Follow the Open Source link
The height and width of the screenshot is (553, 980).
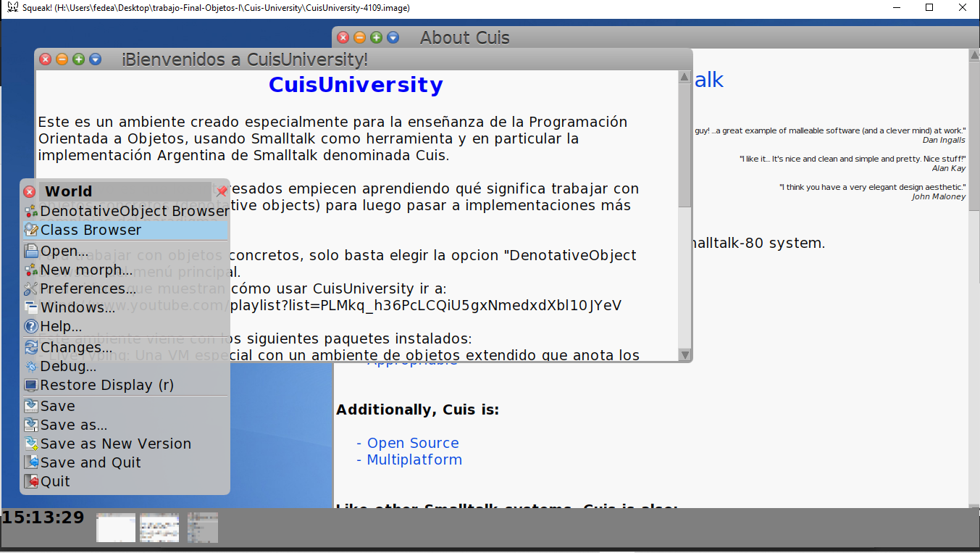coord(414,442)
